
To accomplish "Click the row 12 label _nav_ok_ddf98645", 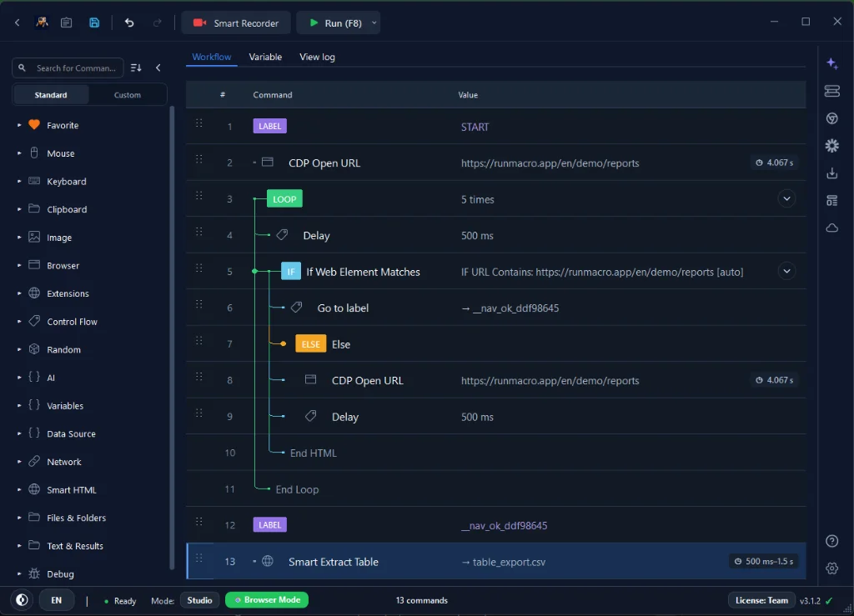I will coord(505,526).
